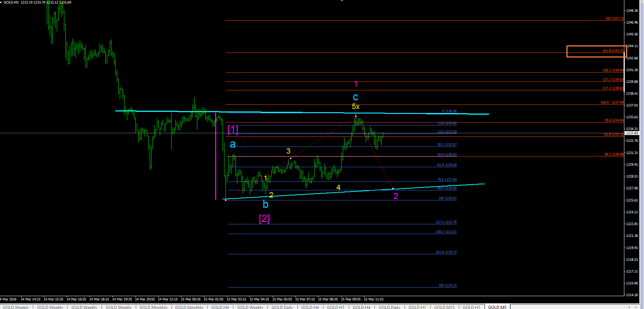Click the chart shift marker on the top edge
Viewport: 644px width, 309px height.
(342, 1)
